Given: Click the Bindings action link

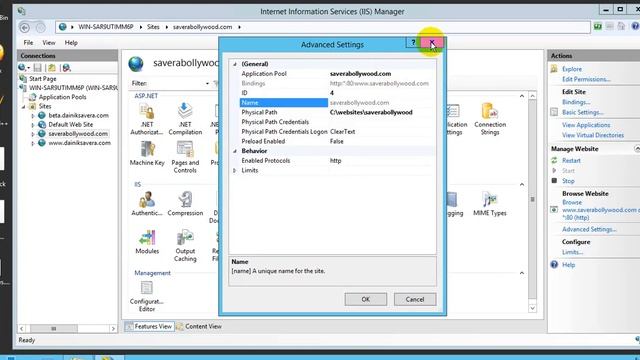Looking at the screenshot, I should [x=576, y=102].
